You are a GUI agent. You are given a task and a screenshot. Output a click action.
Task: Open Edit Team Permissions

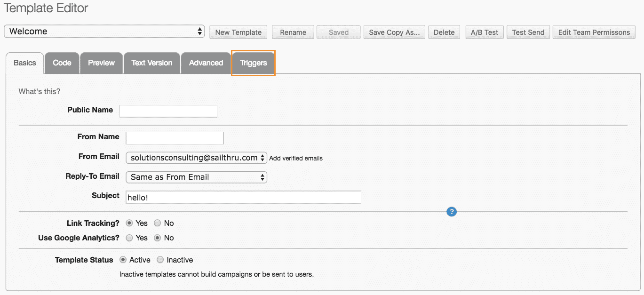594,32
